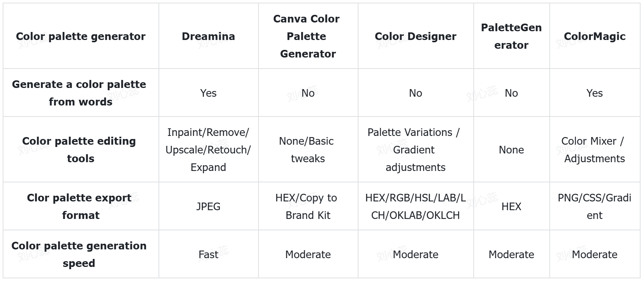The height and width of the screenshot is (281, 644).
Task: Click the PaletteGenerator column header
Action: click(x=511, y=36)
